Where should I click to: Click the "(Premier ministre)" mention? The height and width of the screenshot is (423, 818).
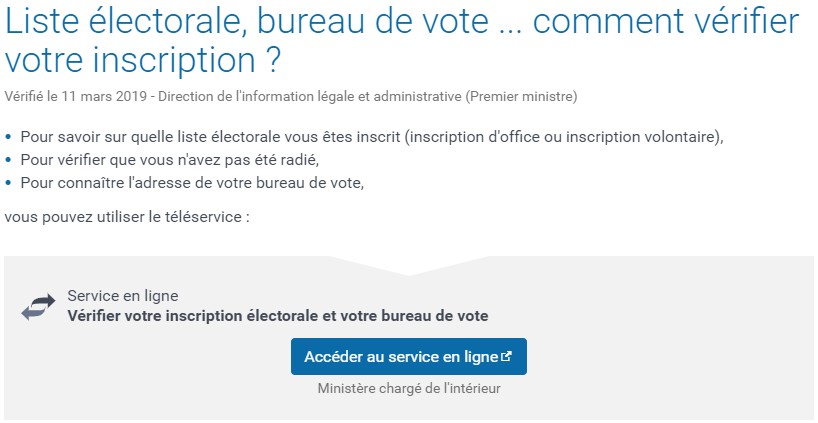pyautogui.click(x=521, y=97)
